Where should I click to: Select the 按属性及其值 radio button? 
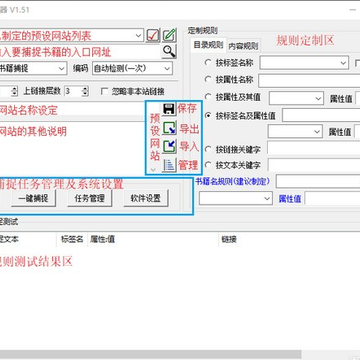[x=208, y=97]
